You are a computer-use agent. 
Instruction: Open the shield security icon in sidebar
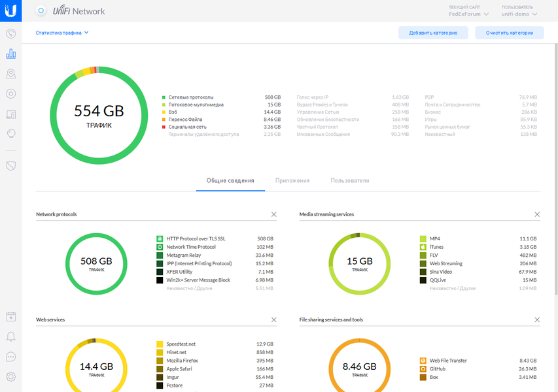click(10, 165)
